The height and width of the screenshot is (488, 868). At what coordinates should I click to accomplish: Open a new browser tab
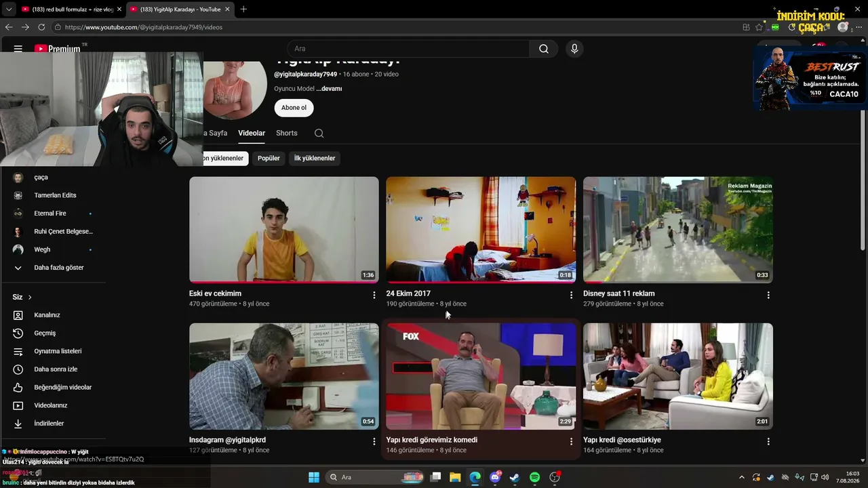(x=243, y=9)
